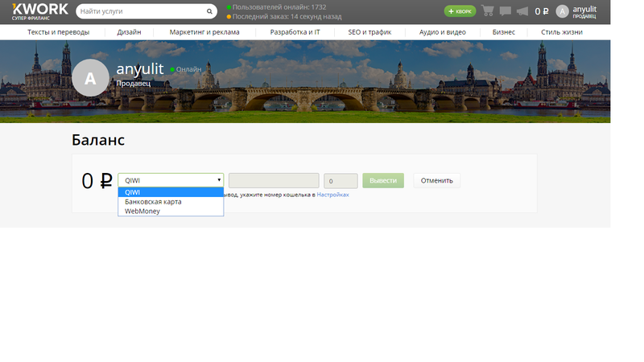Viewport: 644px width, 362px height.
Task: Pick WebMoney as the withdrawal method
Action: pyautogui.click(x=171, y=212)
